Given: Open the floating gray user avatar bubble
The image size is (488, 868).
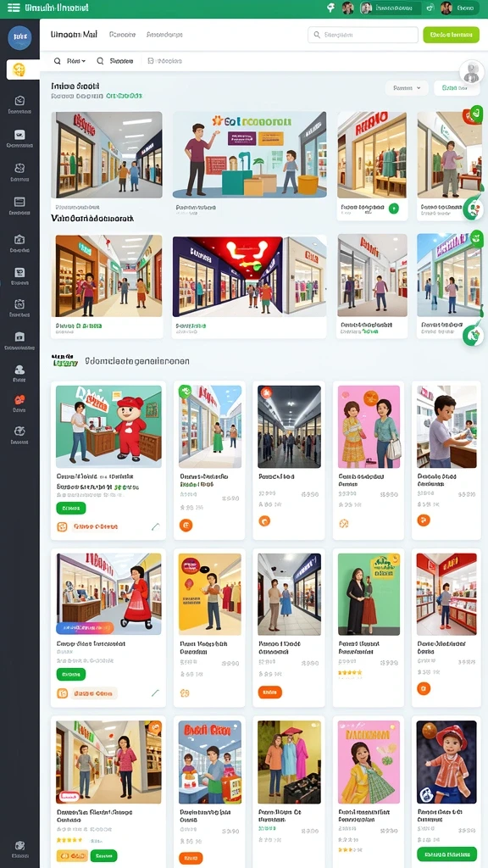Looking at the screenshot, I should coord(472,71).
